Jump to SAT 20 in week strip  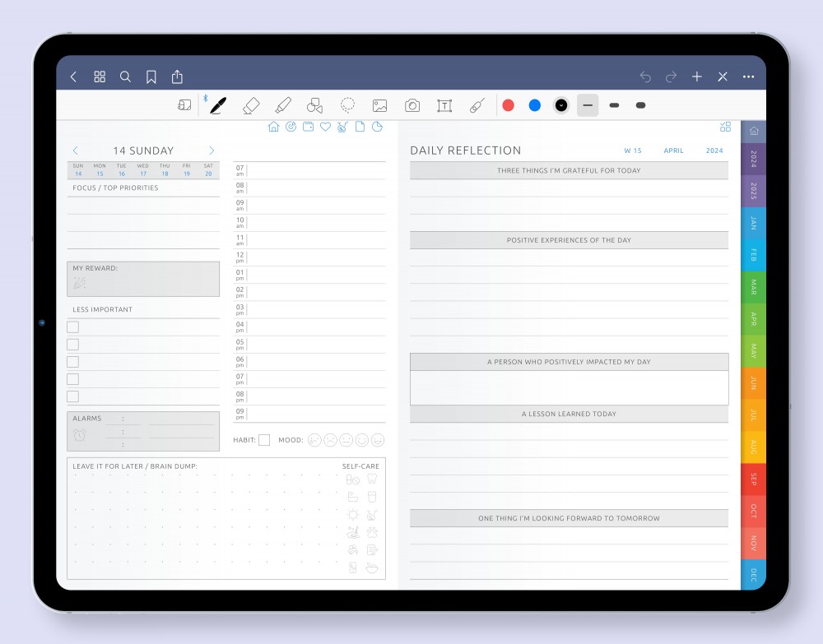pos(208,170)
